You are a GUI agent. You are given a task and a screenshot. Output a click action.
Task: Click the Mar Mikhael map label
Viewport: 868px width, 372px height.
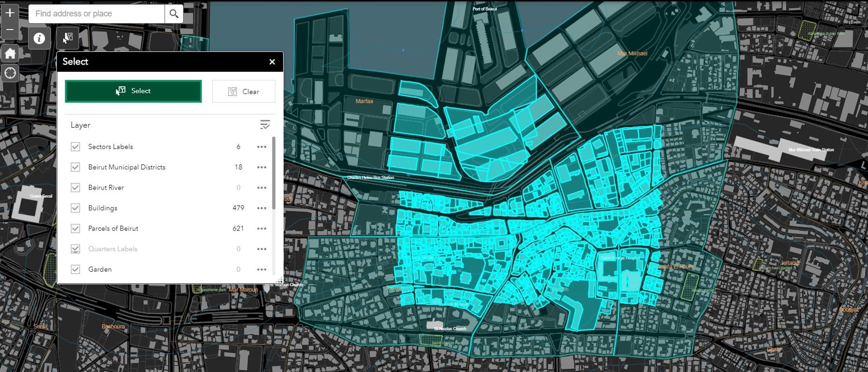point(632,53)
